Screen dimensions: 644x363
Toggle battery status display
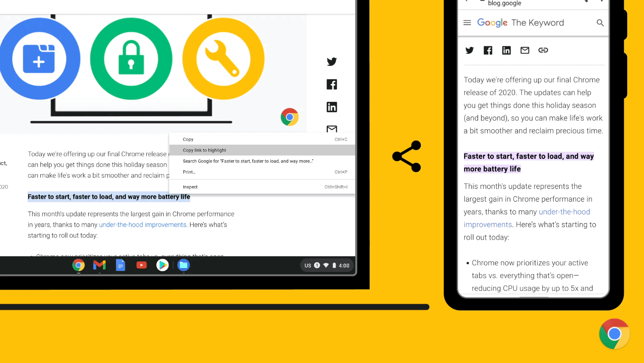pos(334,265)
